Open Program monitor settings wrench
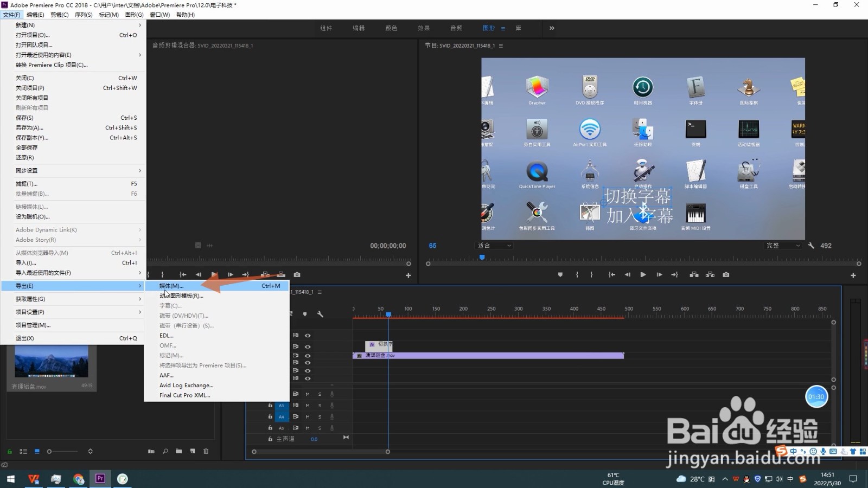Image resolution: width=868 pixels, height=488 pixels. click(x=811, y=246)
